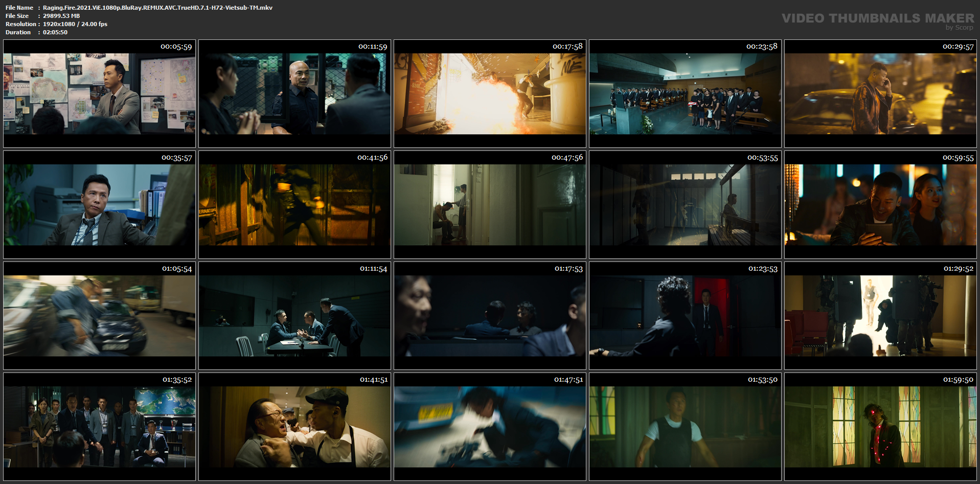
Task: Open the car crash frame at 01:05:54
Action: click(99, 316)
